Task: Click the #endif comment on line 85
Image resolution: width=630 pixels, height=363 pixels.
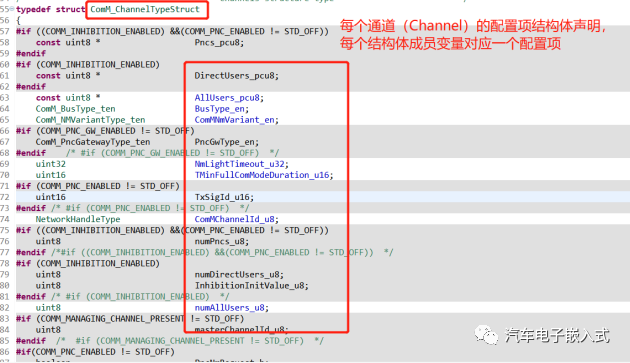Action: [x=190, y=341]
